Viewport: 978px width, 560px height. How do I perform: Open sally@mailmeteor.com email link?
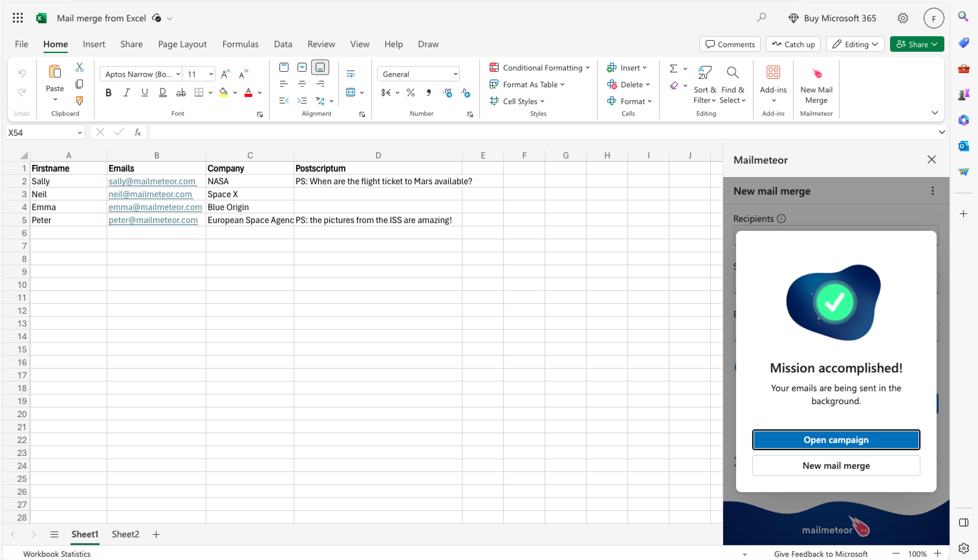point(152,181)
